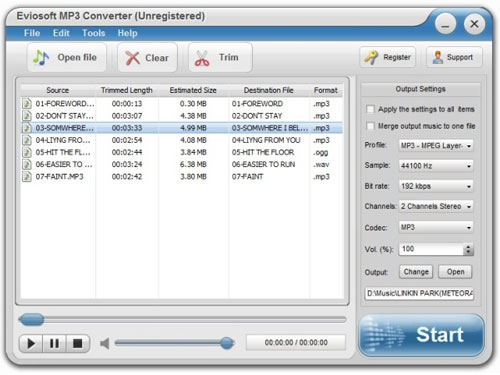Open the Edit menu
Screen dimensions: 500x375
pyautogui.click(x=61, y=33)
